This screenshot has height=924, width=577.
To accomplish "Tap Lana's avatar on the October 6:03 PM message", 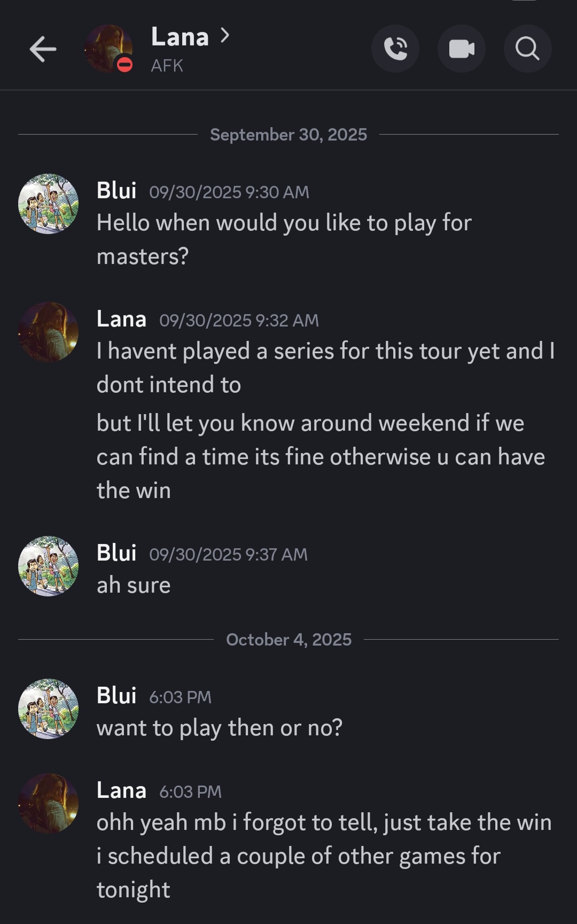I will coord(48,803).
